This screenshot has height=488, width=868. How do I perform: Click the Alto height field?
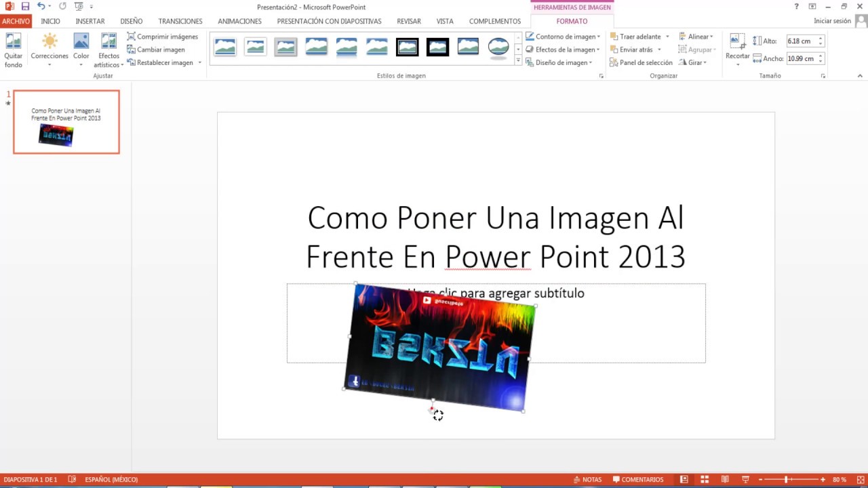(x=802, y=41)
